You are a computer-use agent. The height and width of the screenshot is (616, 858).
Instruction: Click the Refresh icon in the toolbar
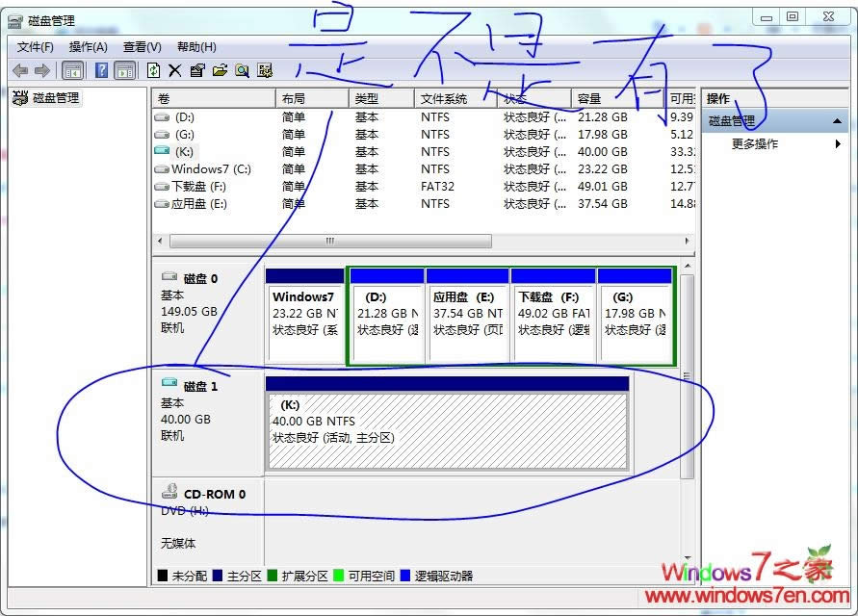(x=153, y=69)
